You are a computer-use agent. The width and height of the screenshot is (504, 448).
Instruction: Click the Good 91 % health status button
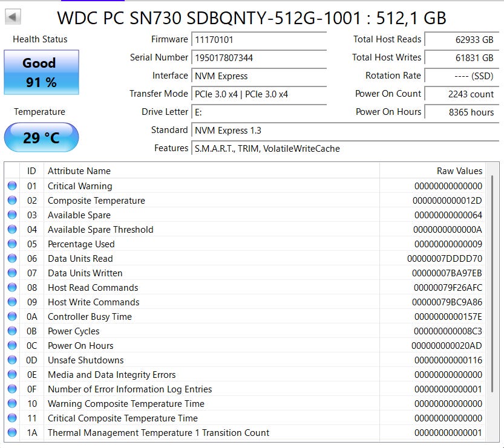click(41, 72)
